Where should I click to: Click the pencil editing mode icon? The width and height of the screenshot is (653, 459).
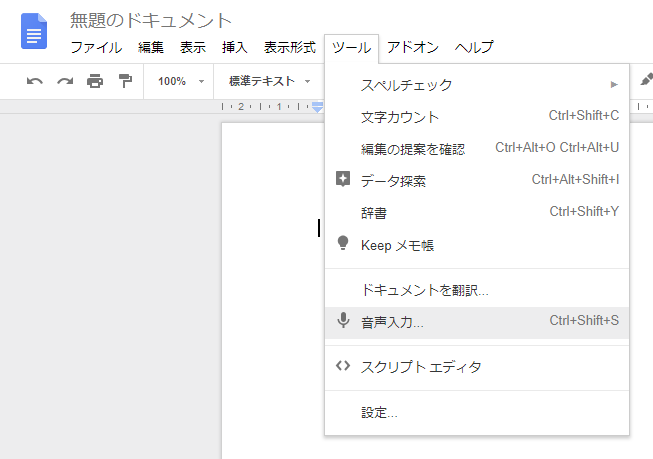tap(646, 79)
